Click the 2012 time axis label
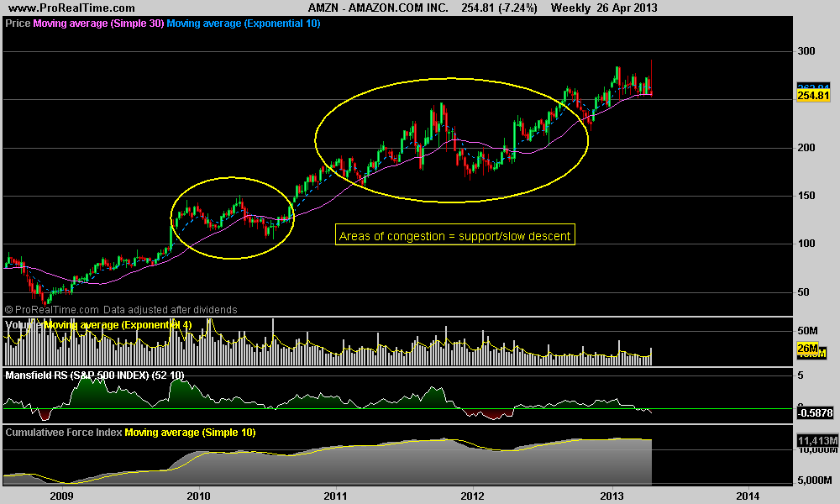 pos(472,496)
